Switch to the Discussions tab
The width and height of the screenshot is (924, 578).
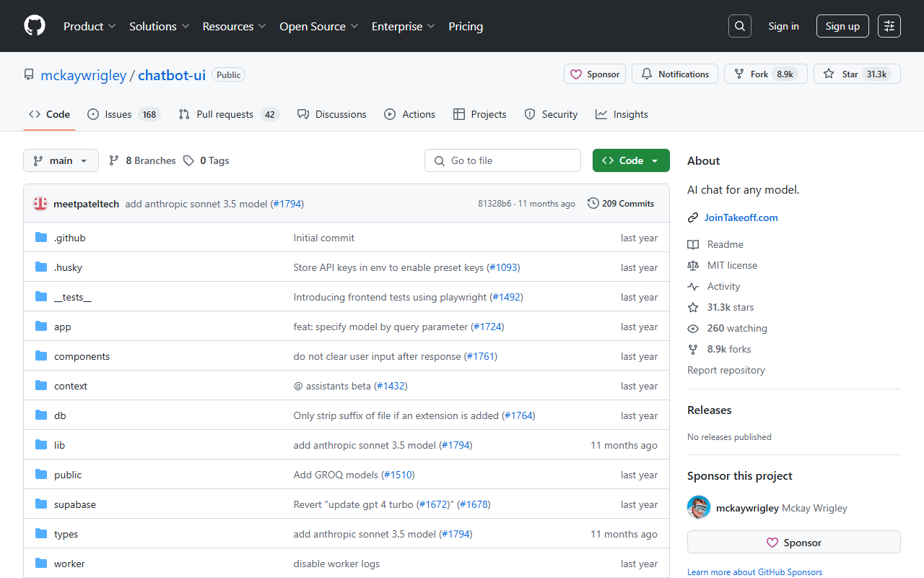pyautogui.click(x=332, y=114)
